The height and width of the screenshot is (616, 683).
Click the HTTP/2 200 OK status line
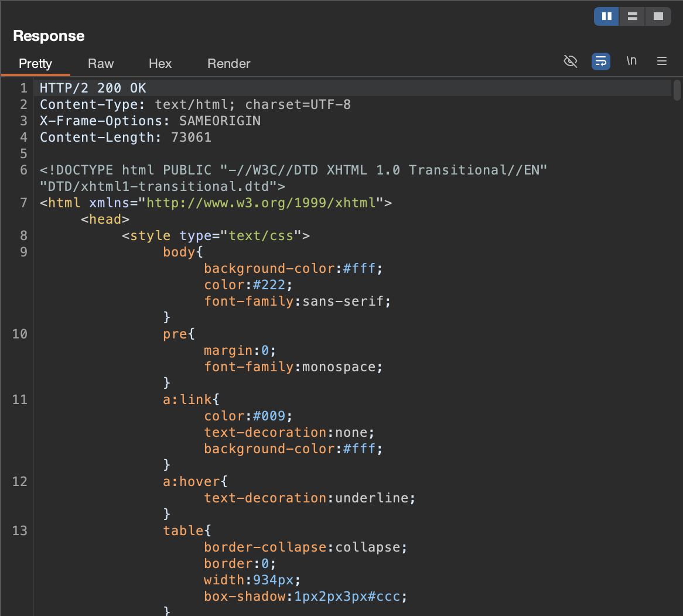pos(93,88)
